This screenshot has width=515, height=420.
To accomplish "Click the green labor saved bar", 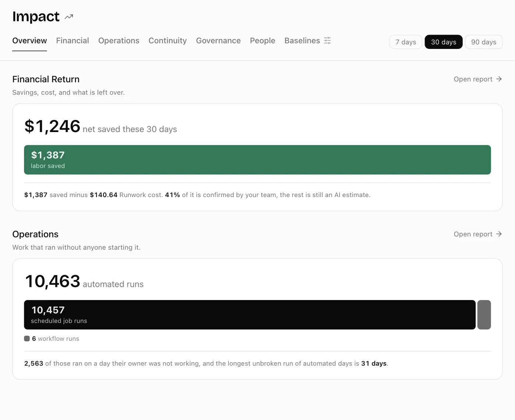I will (257, 160).
